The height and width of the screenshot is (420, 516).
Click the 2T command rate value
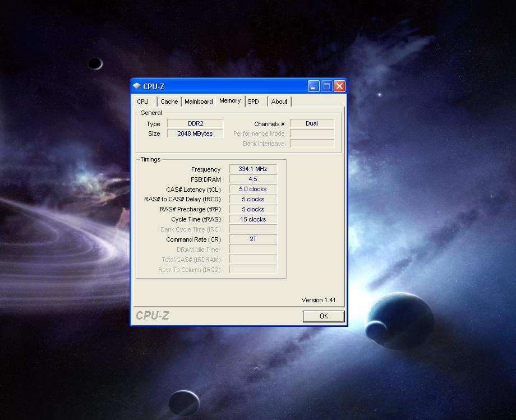pos(253,239)
